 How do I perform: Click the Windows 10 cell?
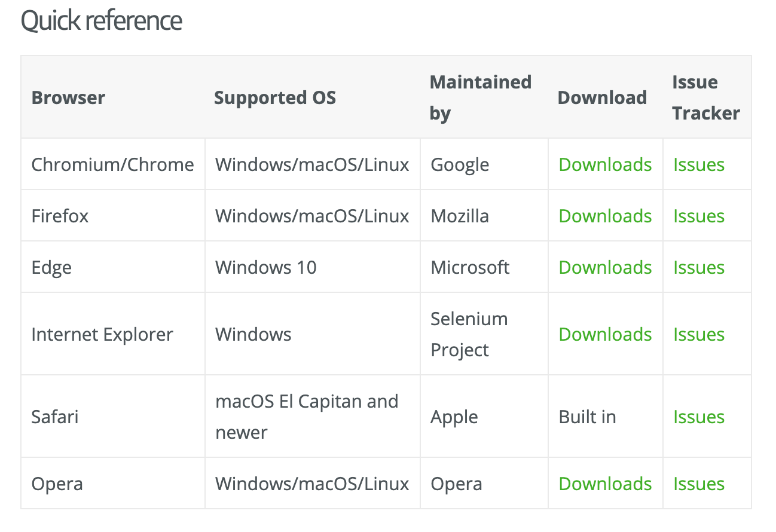coord(266,268)
